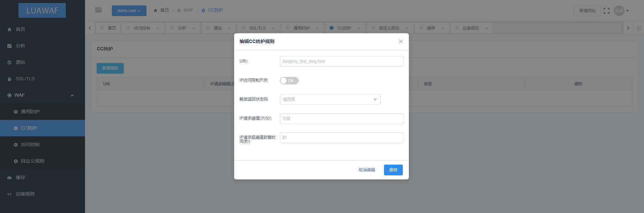This screenshot has width=644, height=213.
Task: Close the 访问控制 tab
Action: click(x=158, y=28)
